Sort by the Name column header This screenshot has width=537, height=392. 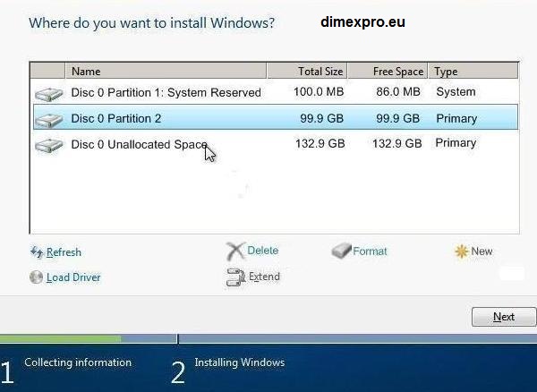[x=166, y=72]
